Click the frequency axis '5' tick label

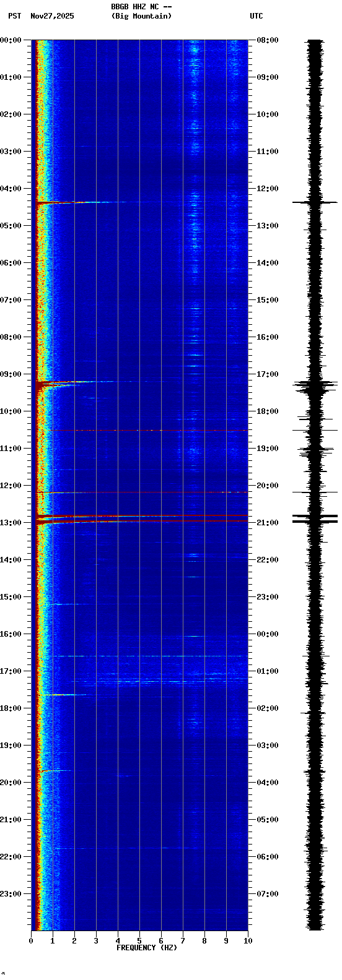139,941
